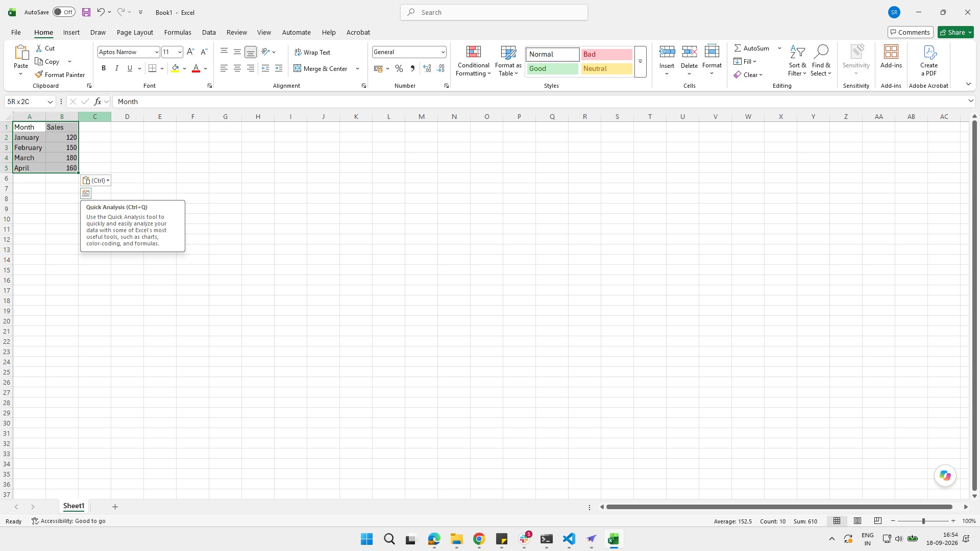Collapse the ribbon with chevron

point(968,84)
